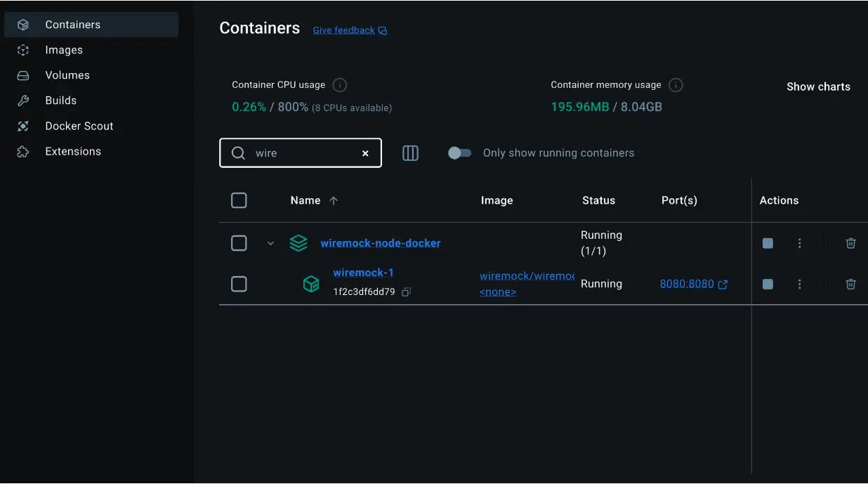
Task: Open the Images section in sidebar
Action: tap(65, 50)
